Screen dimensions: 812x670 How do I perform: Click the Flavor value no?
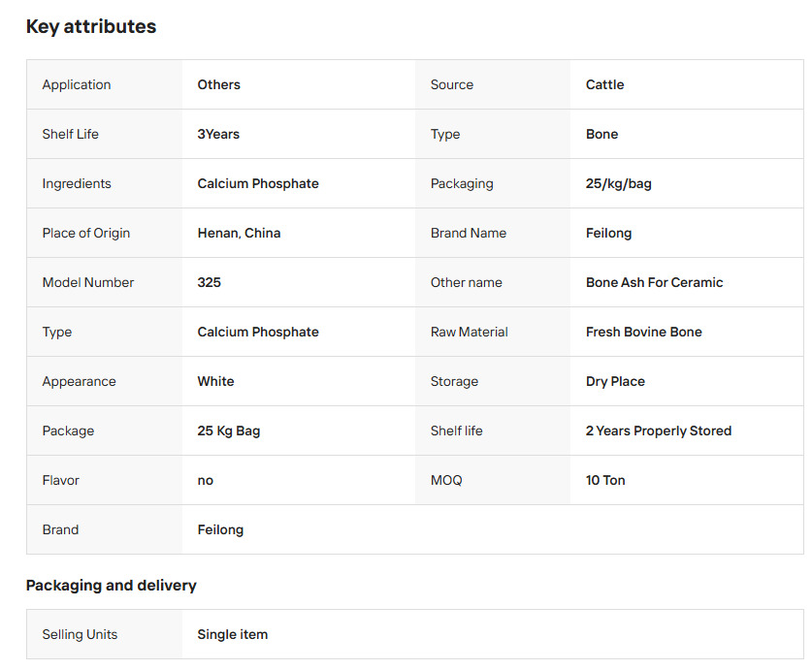pyautogui.click(x=205, y=480)
